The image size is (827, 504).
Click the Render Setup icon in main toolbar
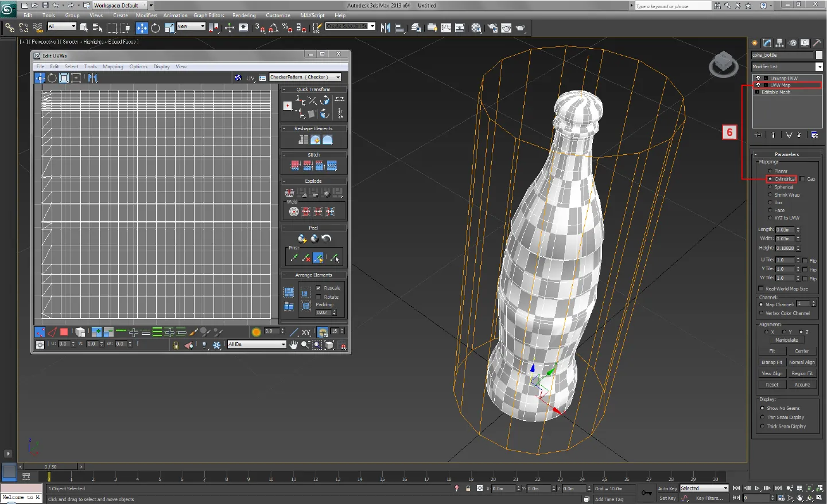(x=492, y=28)
